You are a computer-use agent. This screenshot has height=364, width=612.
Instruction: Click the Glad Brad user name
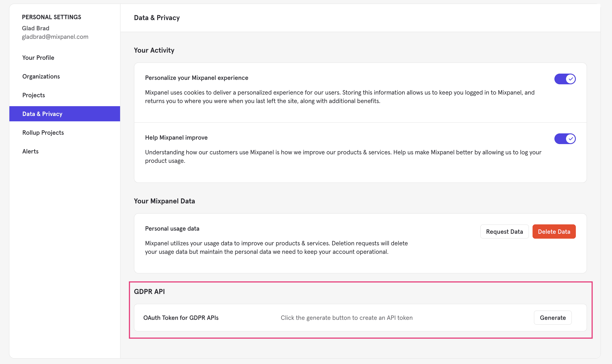click(x=35, y=28)
